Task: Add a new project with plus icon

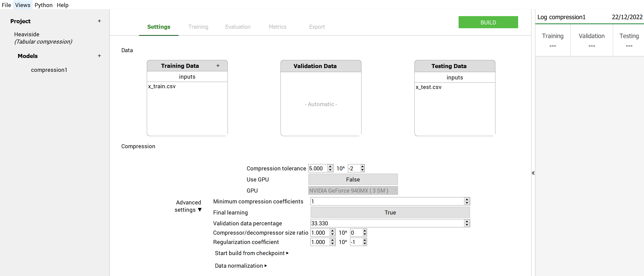Action: pyautogui.click(x=99, y=21)
